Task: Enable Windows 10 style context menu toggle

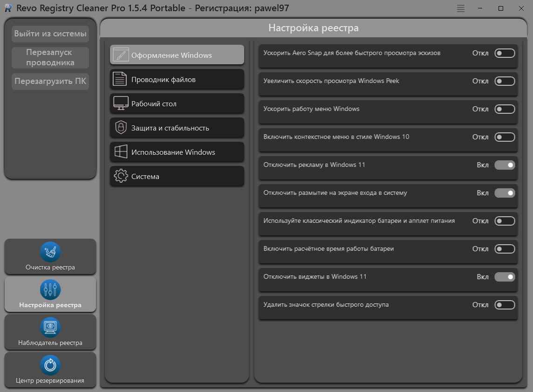Action: (505, 137)
